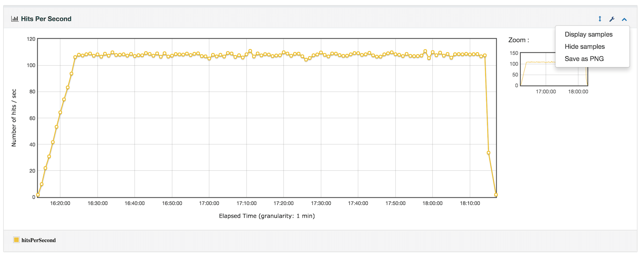Click the data point near 33 hits on drop
The width and height of the screenshot is (644, 259).
coord(489,152)
